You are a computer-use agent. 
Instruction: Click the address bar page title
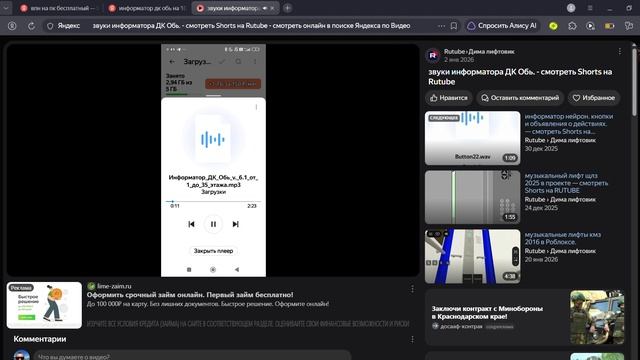point(251,26)
